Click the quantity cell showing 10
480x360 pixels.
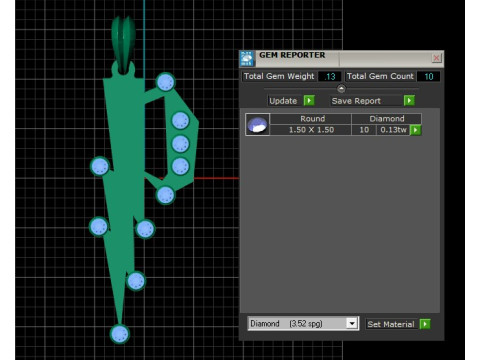(x=364, y=130)
